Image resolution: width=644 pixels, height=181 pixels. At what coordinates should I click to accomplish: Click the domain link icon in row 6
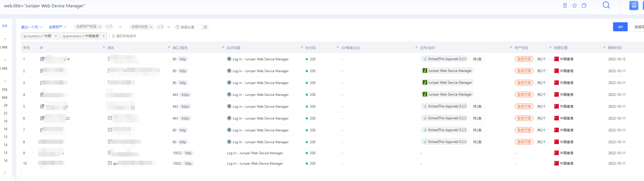click(x=110, y=118)
